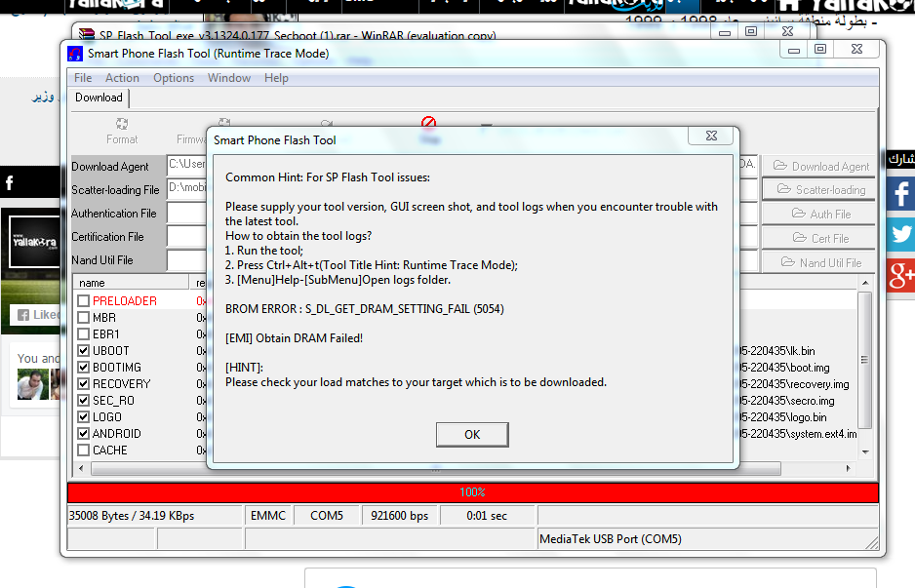
Task: Click the Google Plus share icon
Action: tap(901, 275)
